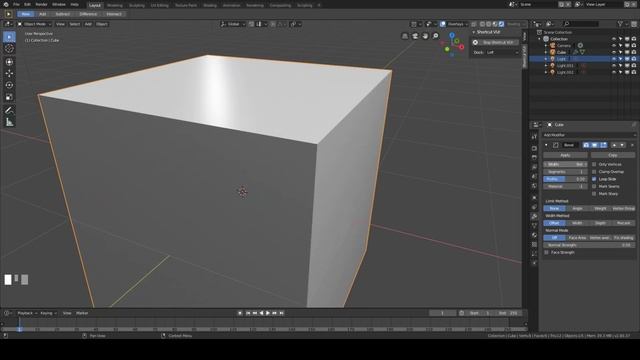
Task: Open the Output properties tab
Action: click(534, 157)
